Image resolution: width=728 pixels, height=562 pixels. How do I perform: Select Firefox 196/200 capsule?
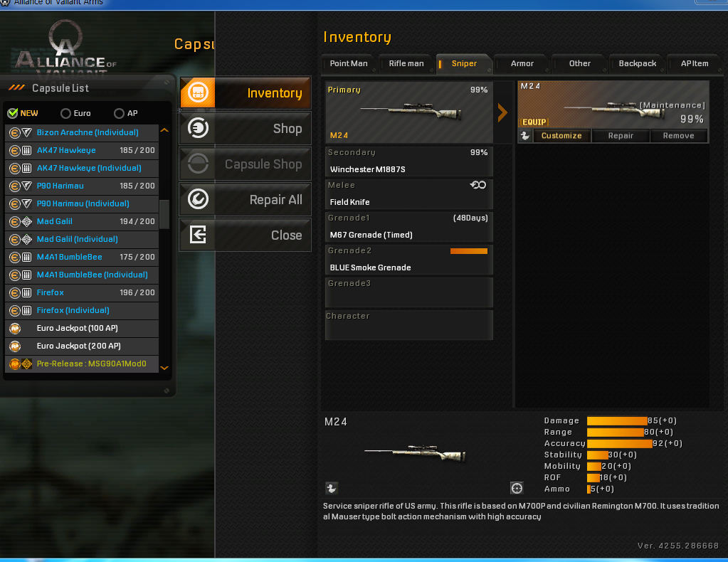(x=82, y=293)
